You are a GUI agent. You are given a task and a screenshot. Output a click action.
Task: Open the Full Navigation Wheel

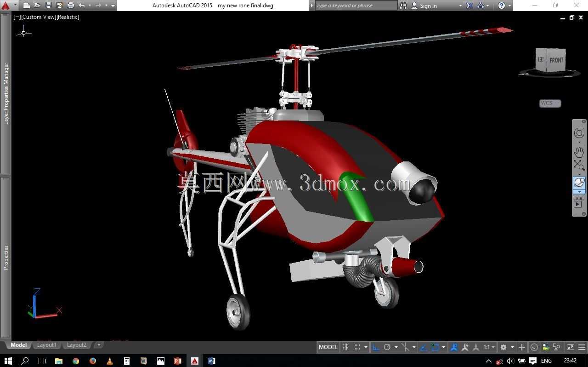tap(579, 133)
